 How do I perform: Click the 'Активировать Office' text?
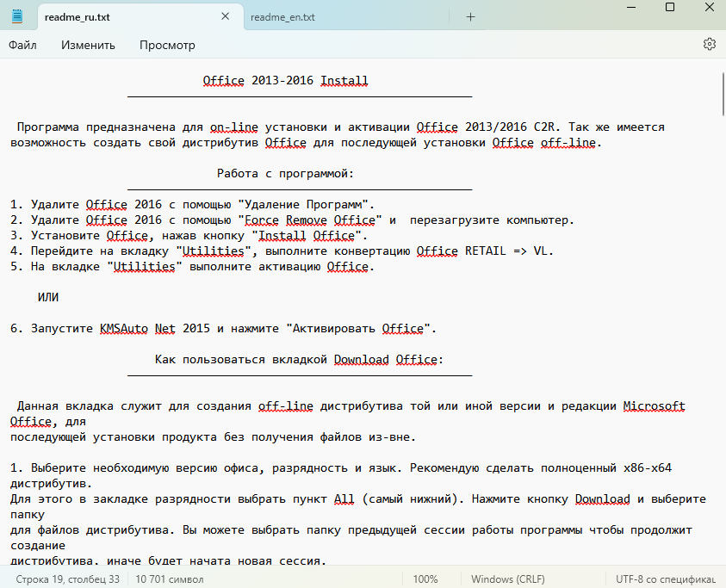click(358, 328)
